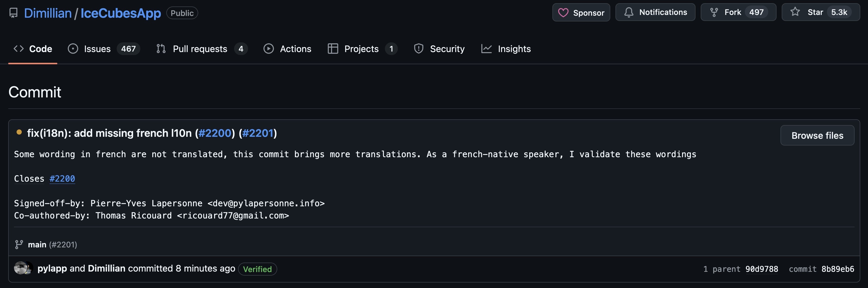Click the Projects table icon
This screenshot has height=288, width=868.
[x=333, y=49]
